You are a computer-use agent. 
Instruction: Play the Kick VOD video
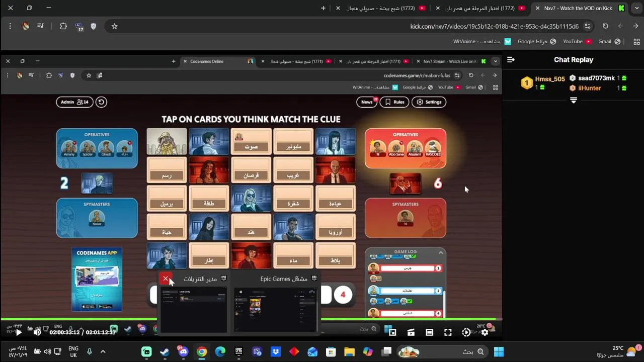(x=19, y=332)
